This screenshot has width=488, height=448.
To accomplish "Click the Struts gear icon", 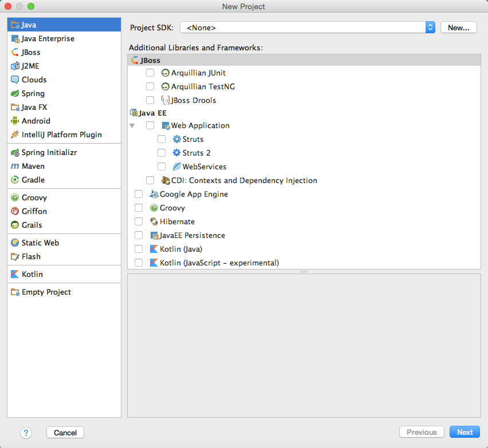I will [x=177, y=139].
